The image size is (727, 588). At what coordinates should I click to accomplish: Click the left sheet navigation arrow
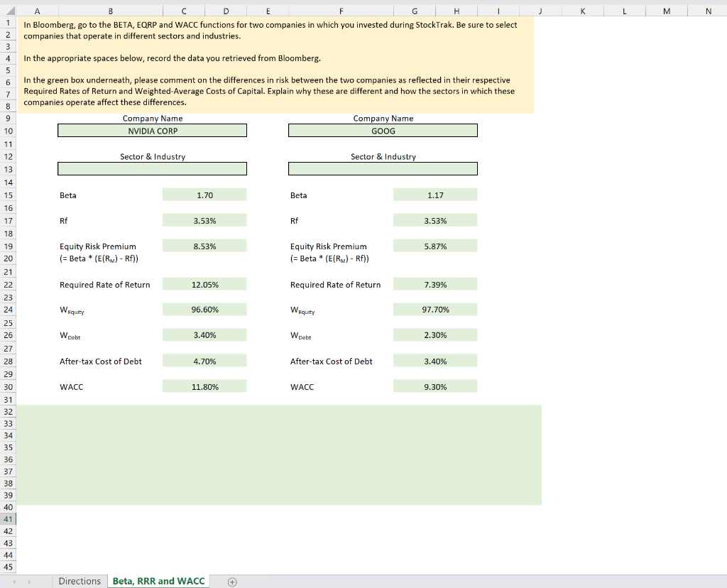tap(13, 581)
